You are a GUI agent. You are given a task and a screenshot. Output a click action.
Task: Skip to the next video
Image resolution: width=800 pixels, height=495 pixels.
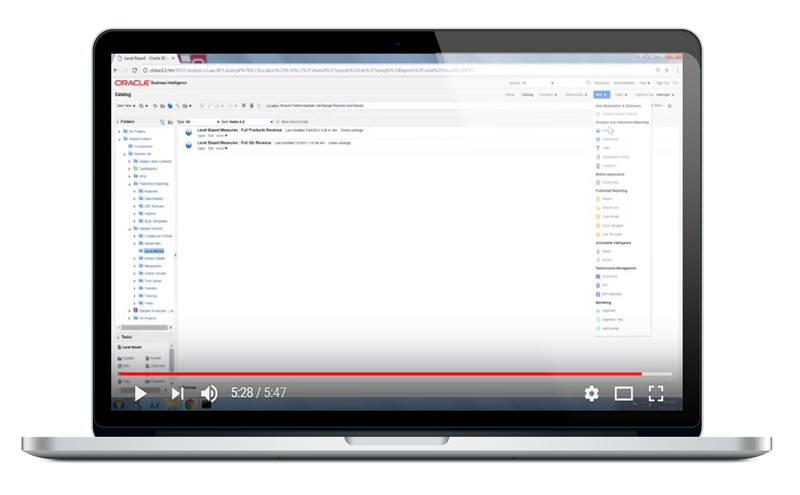click(177, 393)
